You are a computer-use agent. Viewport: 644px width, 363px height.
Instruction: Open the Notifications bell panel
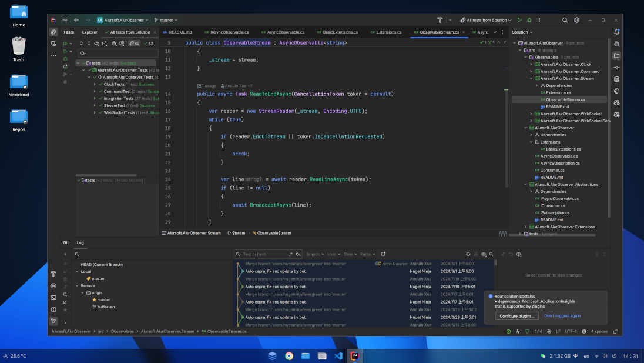(x=616, y=32)
